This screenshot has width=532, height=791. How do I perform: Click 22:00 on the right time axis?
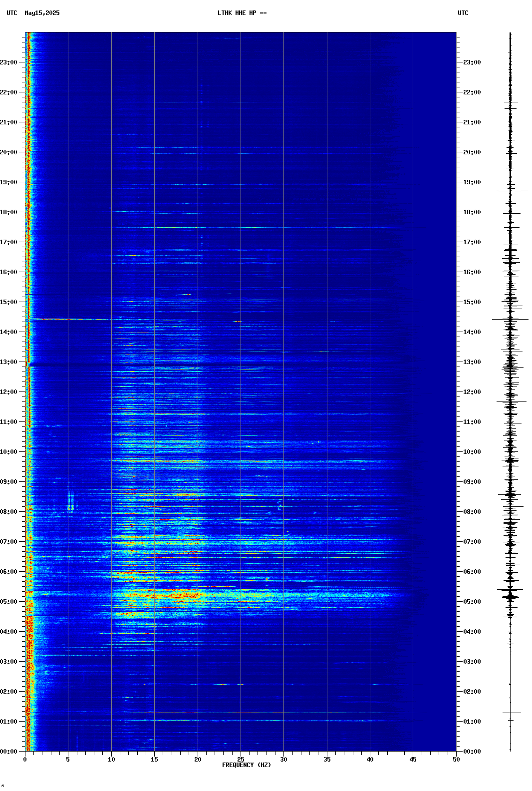coord(472,92)
